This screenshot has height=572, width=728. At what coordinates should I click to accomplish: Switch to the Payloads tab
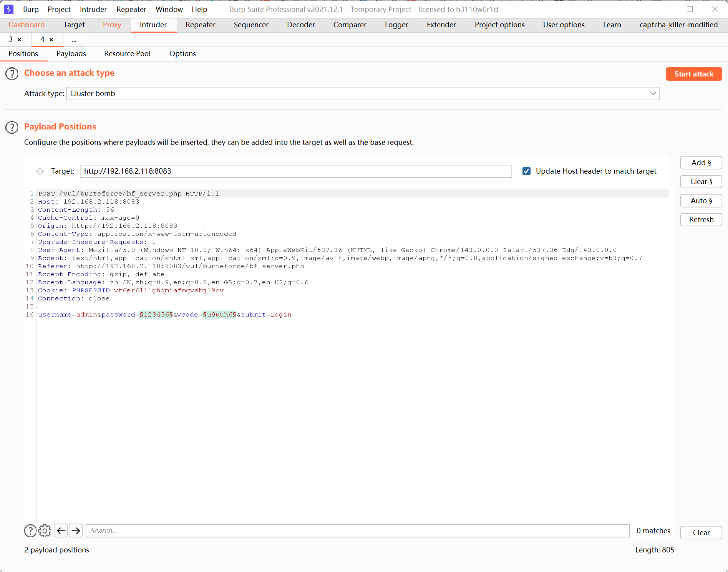pos(71,54)
